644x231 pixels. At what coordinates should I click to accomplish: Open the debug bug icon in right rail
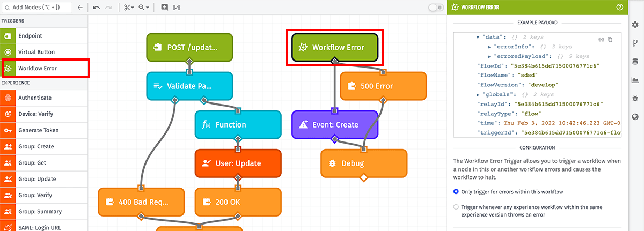635,98
